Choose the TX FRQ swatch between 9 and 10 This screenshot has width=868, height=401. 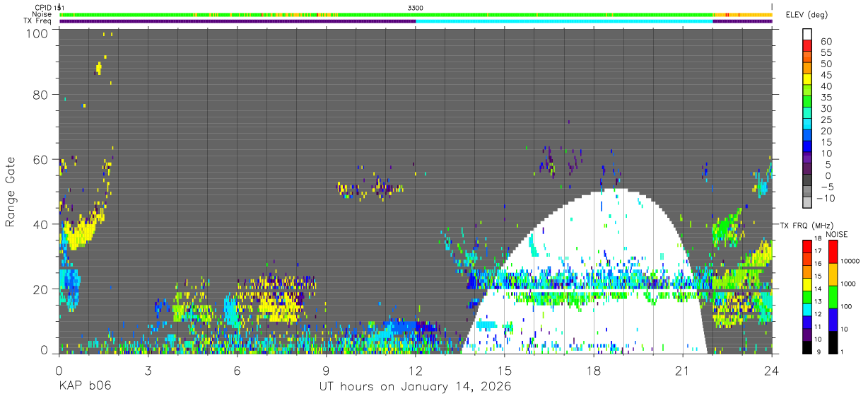point(807,347)
